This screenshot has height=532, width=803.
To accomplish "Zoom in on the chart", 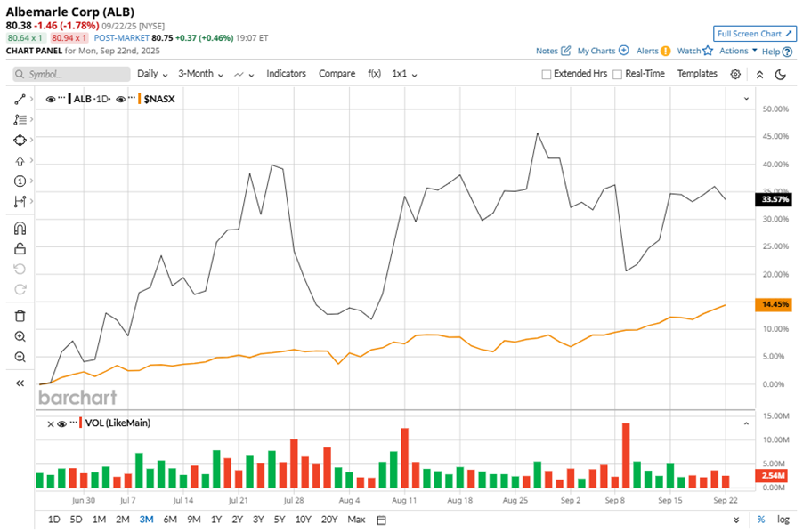I will [x=20, y=336].
